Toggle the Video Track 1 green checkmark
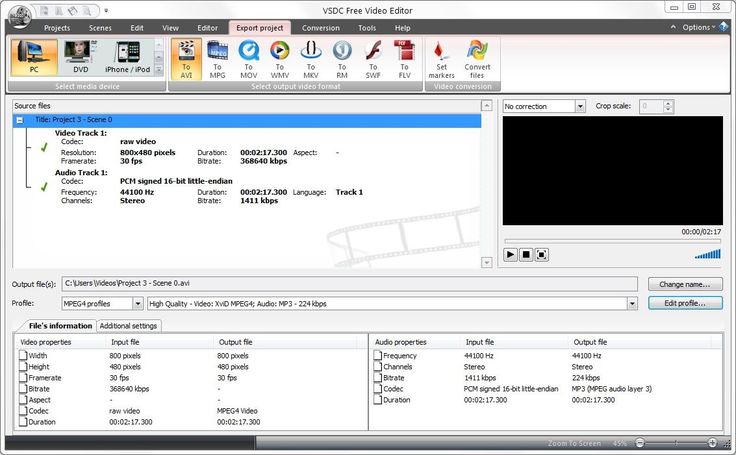The image size is (736, 455). pyautogui.click(x=43, y=147)
